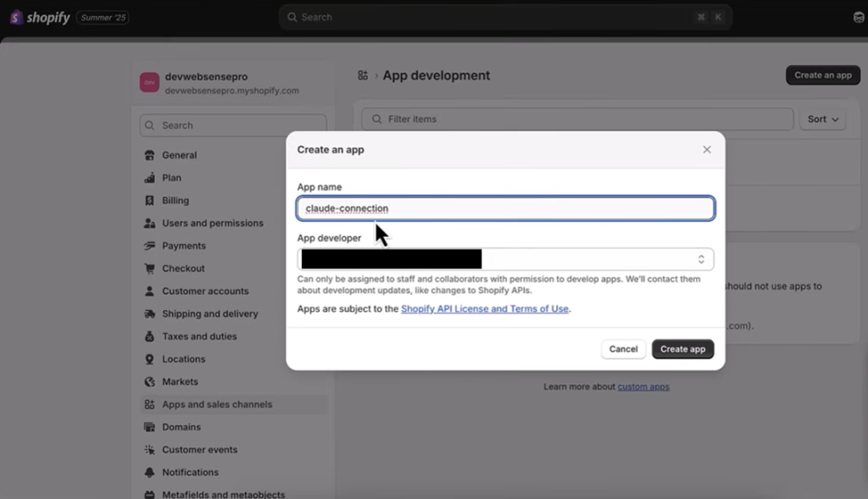This screenshot has width=868, height=499.
Task: Click the devwebsensepro.myshopify.com text
Action: coord(232,91)
